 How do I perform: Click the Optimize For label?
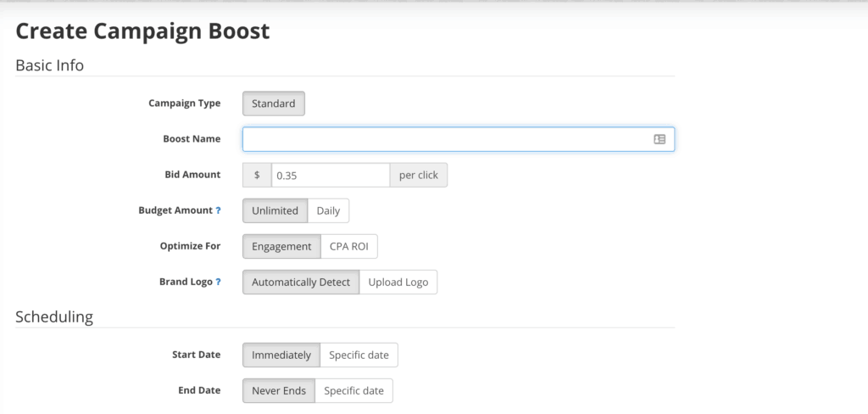coord(191,246)
